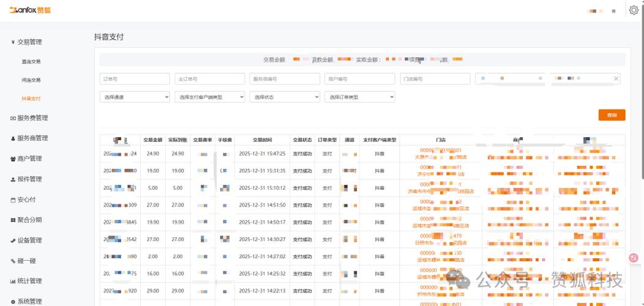Click the 支付客户端类型 column header
The height and width of the screenshot is (306, 644).
(x=380, y=140)
